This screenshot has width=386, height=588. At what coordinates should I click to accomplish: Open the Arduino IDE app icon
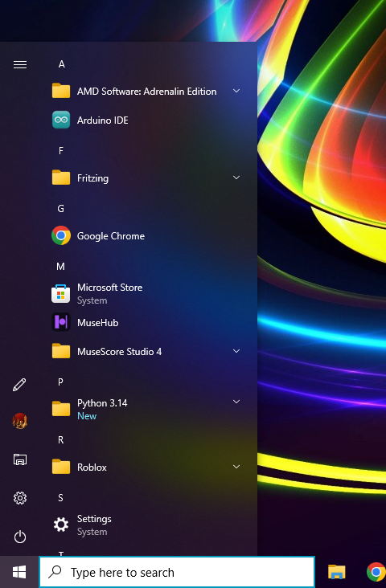(x=61, y=120)
